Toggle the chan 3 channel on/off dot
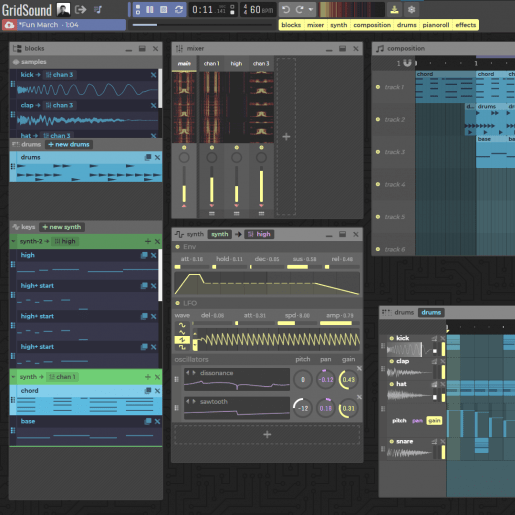This screenshot has height=515, width=515. point(261,147)
